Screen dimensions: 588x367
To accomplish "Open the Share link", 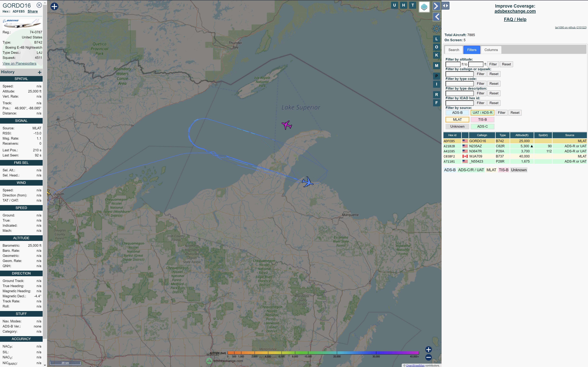I will click(x=33, y=11).
